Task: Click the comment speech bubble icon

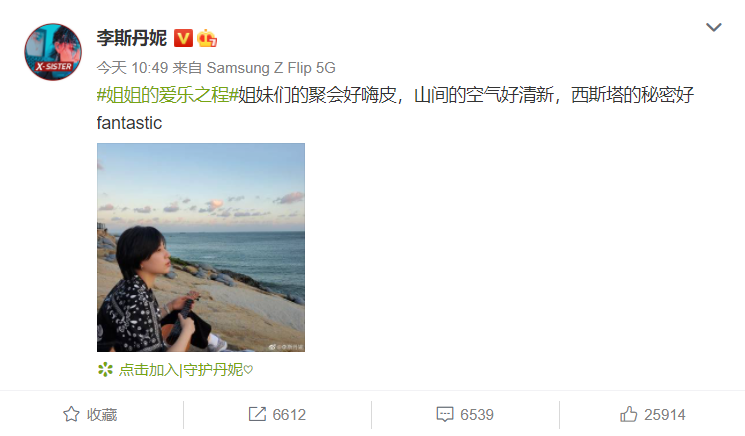Action: [x=445, y=414]
